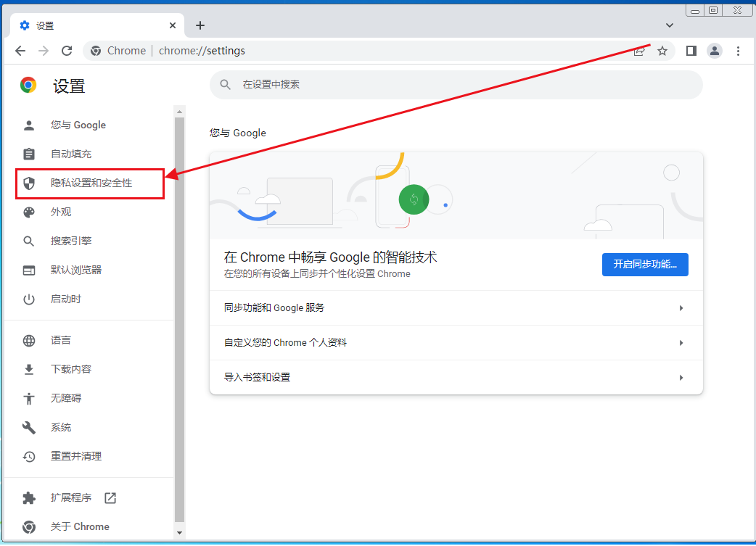
Task: Open 导入书签和设置 row
Action: click(x=456, y=377)
